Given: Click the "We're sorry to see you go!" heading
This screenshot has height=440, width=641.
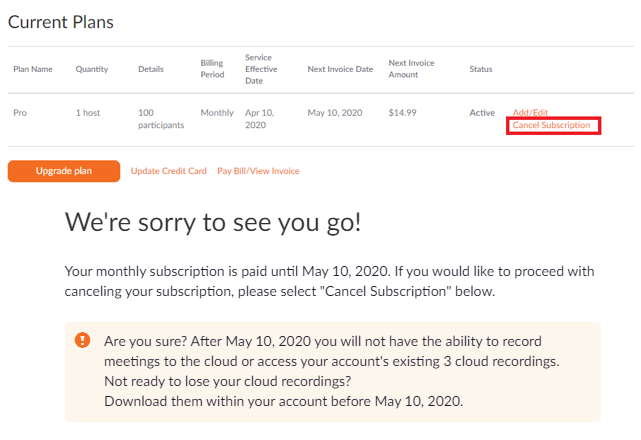Looking at the screenshot, I should 213,223.
